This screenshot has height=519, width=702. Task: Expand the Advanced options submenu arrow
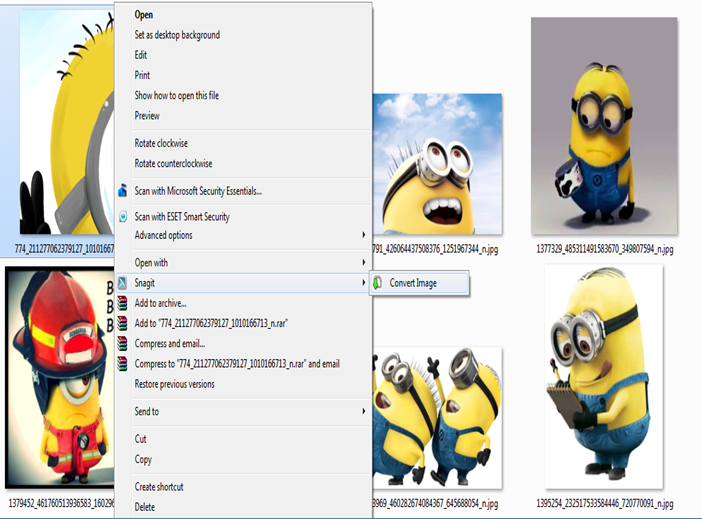(363, 235)
